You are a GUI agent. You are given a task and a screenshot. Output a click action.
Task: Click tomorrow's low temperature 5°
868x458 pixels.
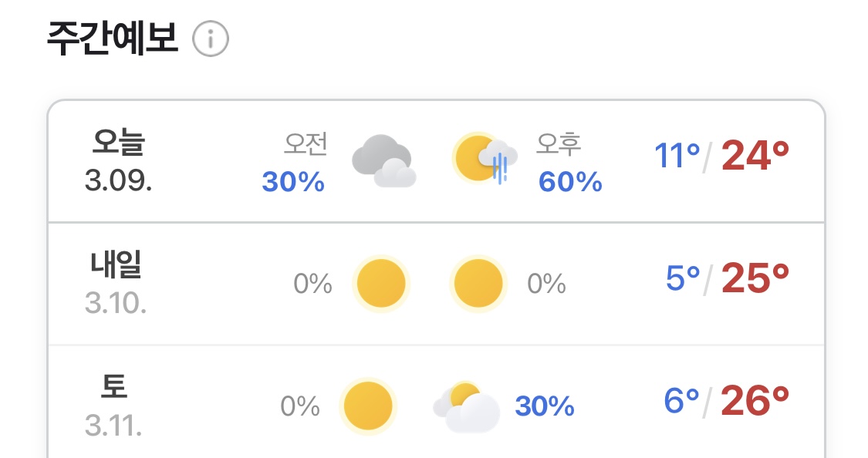click(683, 279)
